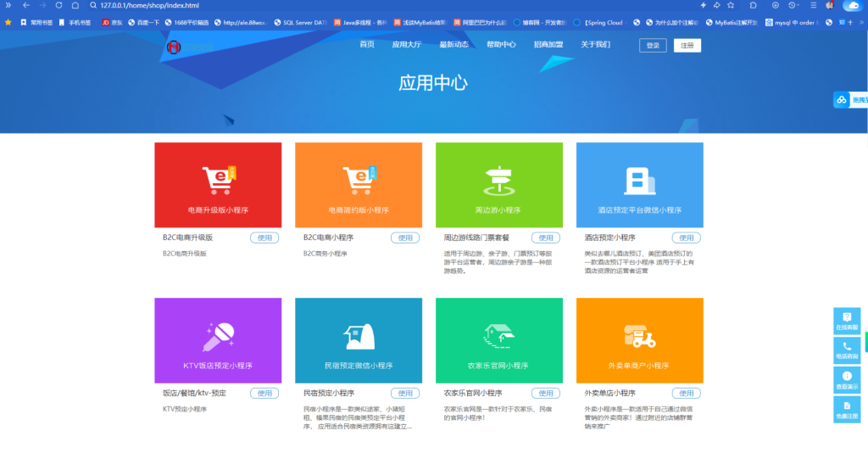
Task: Bookmark this page with the star icon
Action: [731, 5]
